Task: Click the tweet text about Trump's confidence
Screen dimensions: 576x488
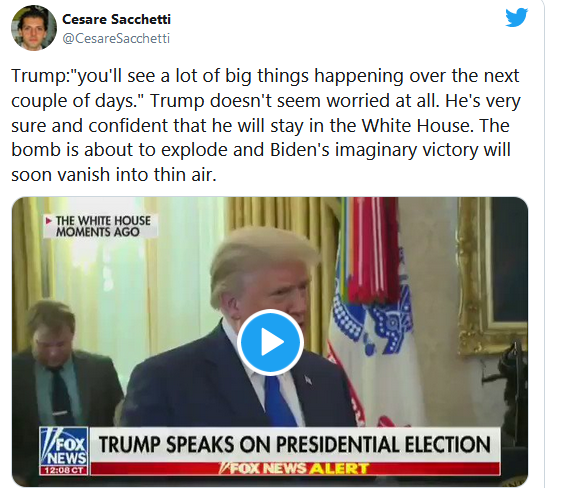Action: pos(266,125)
